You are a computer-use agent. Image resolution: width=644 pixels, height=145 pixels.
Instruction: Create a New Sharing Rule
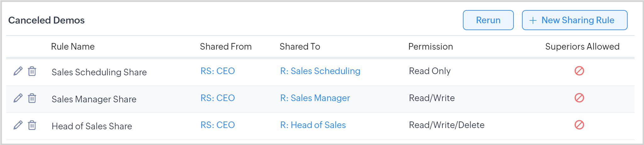click(x=575, y=20)
